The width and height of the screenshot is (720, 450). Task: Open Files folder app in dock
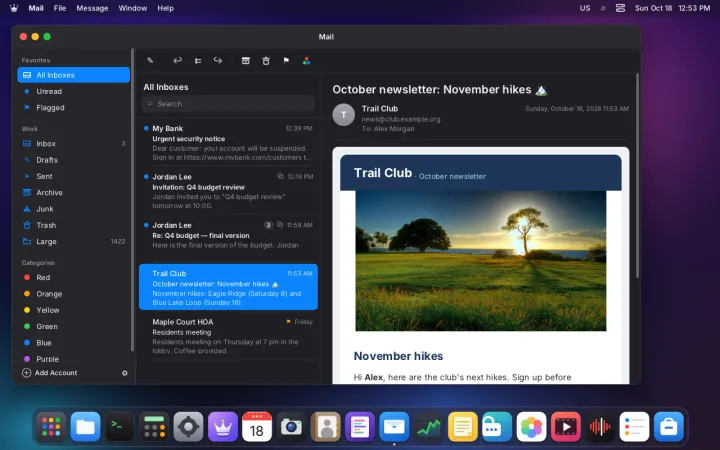click(85, 427)
